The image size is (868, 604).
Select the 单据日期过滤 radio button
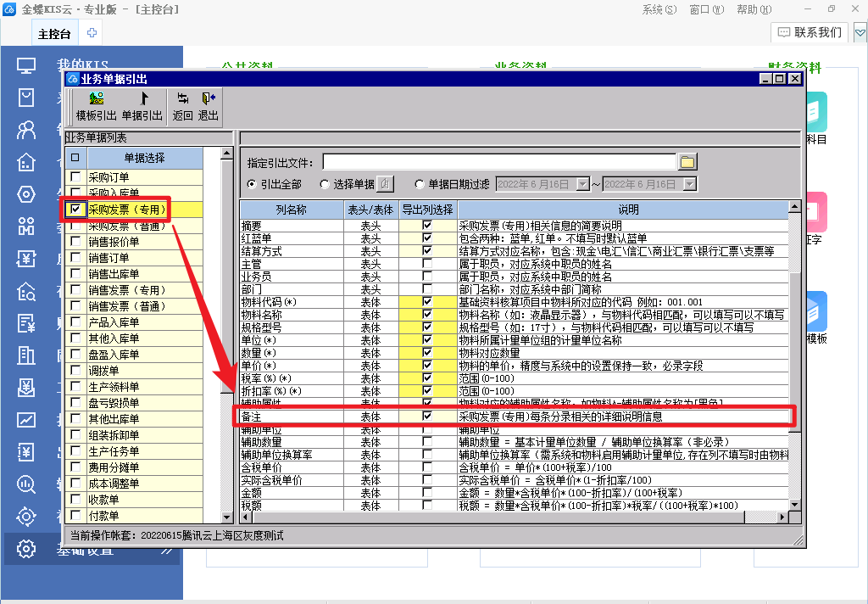(420, 184)
